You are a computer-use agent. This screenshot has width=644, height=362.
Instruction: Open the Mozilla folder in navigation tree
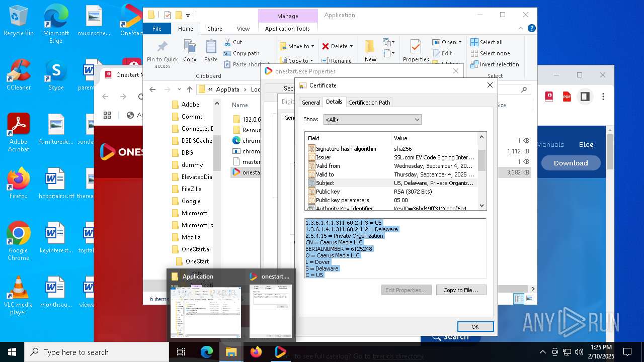(x=191, y=237)
